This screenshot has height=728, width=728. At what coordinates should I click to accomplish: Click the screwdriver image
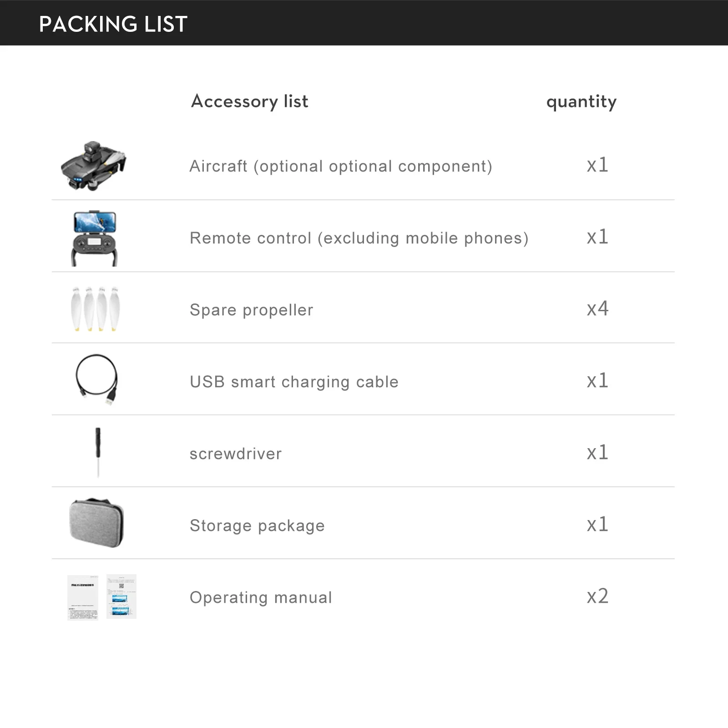(x=98, y=452)
